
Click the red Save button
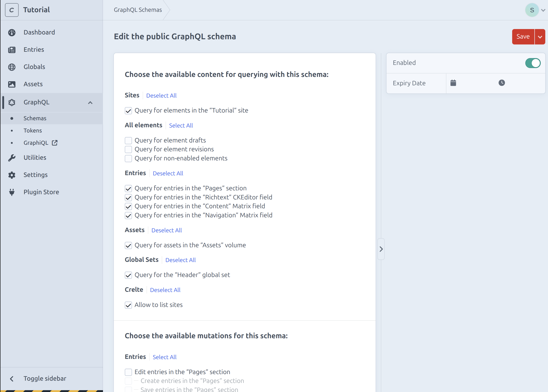523,37
